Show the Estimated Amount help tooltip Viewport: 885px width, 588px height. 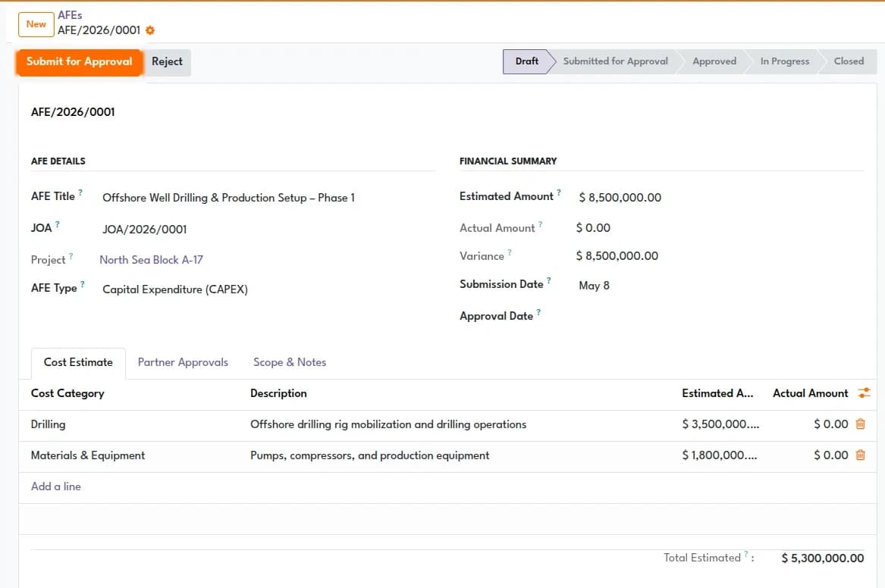559,192
